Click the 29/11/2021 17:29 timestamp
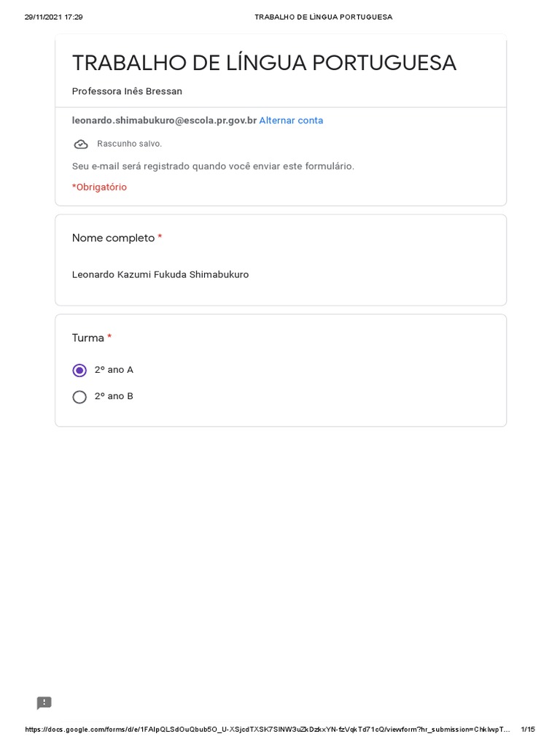The image size is (560, 747). (54, 17)
